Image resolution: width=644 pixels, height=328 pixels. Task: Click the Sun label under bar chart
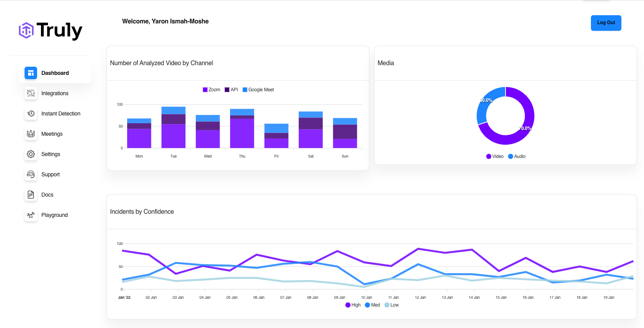[x=345, y=156]
